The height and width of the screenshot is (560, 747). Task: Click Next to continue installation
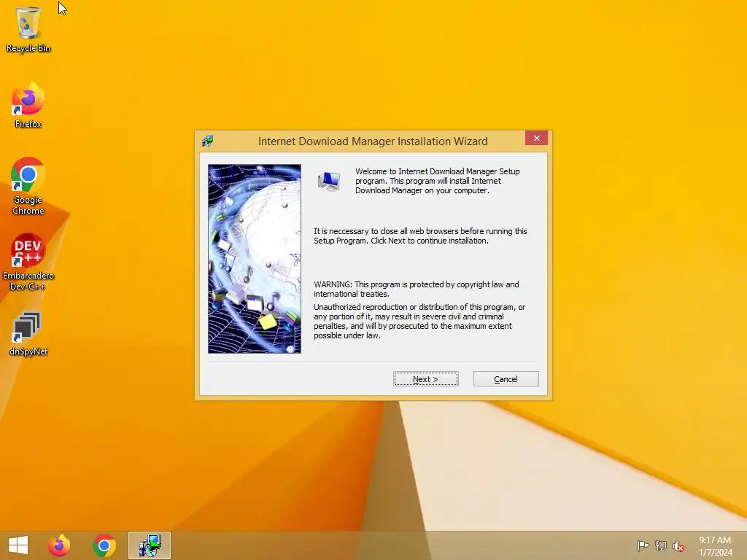coord(426,379)
